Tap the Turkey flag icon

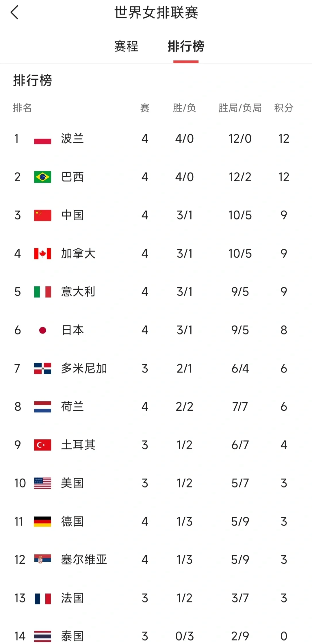click(x=42, y=445)
